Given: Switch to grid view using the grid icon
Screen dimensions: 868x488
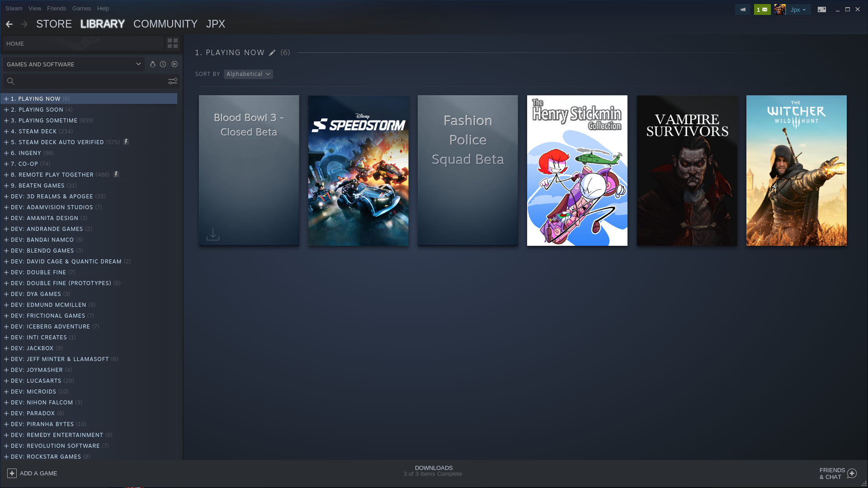Looking at the screenshot, I should [x=172, y=43].
